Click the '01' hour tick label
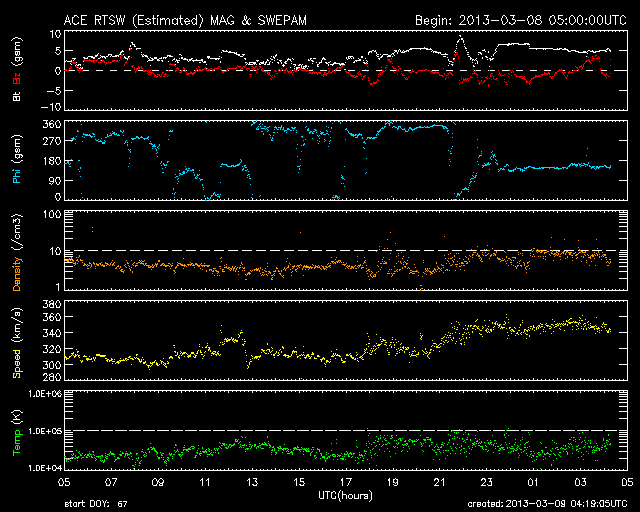 click(x=533, y=482)
